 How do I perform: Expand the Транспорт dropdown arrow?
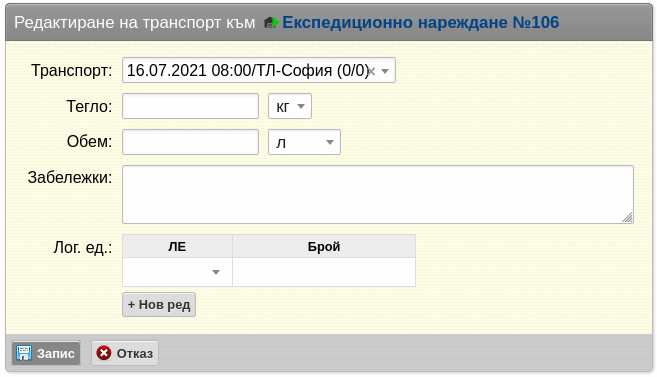point(385,71)
